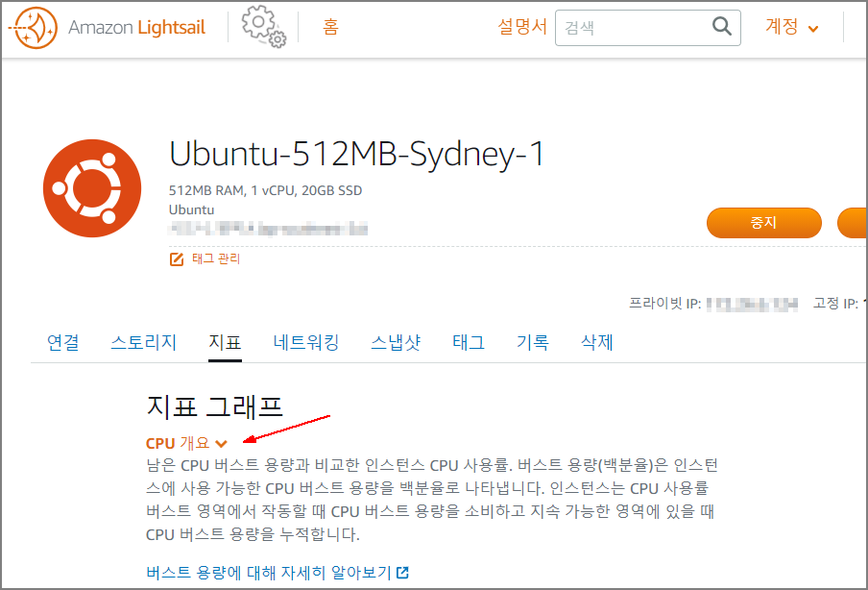Screen dimensions: 868x590
Task: Switch to the 스토리지 tab
Action: [x=144, y=342]
